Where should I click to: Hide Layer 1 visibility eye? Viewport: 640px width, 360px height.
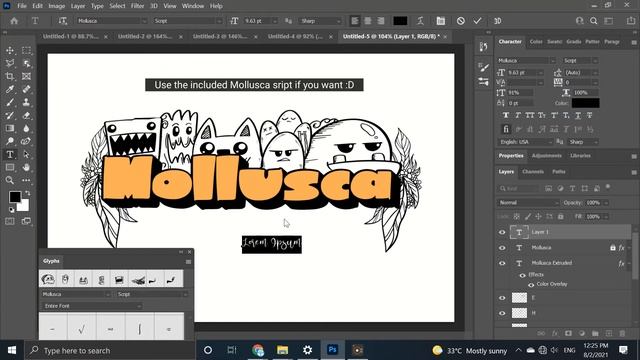(x=502, y=232)
